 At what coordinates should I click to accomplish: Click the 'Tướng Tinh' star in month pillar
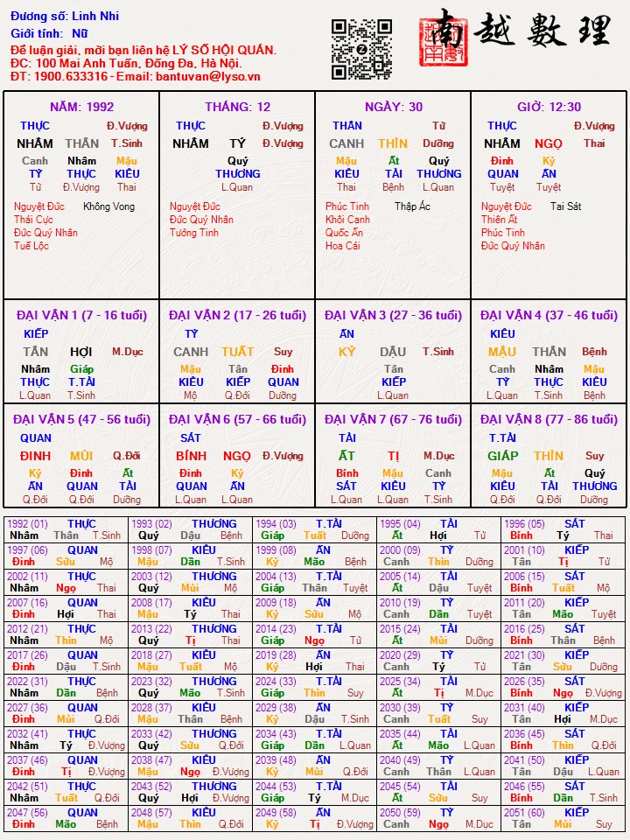(194, 233)
